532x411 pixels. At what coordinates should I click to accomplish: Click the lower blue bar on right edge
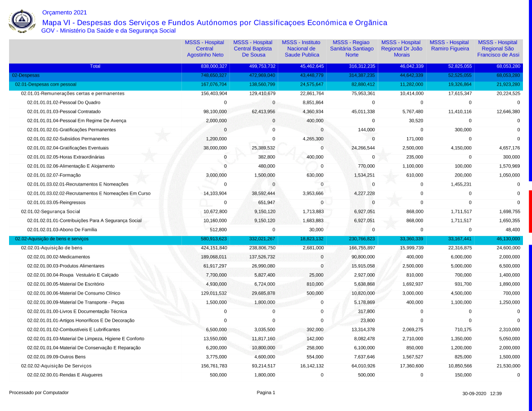[530, 319]
